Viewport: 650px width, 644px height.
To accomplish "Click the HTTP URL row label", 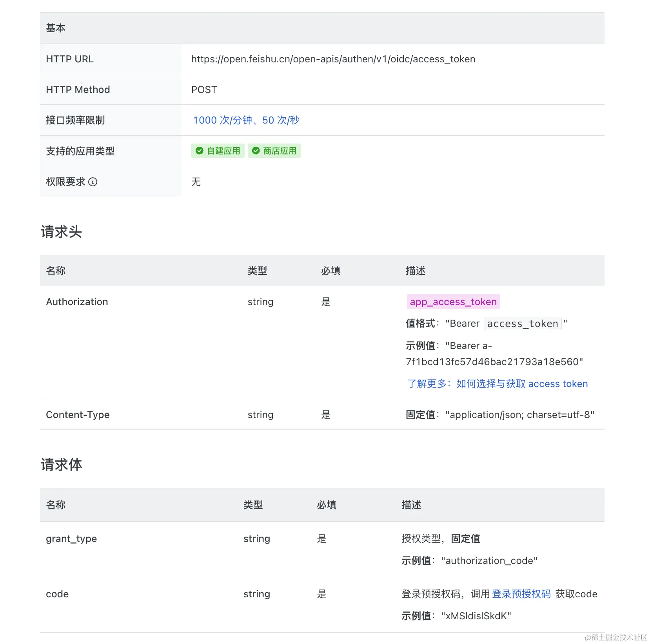I will pyautogui.click(x=70, y=59).
